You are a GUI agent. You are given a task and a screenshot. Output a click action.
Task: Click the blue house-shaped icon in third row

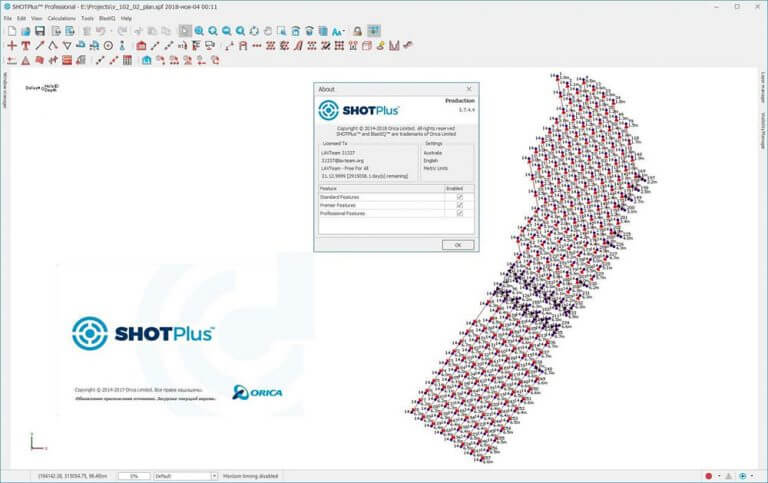coord(146,60)
